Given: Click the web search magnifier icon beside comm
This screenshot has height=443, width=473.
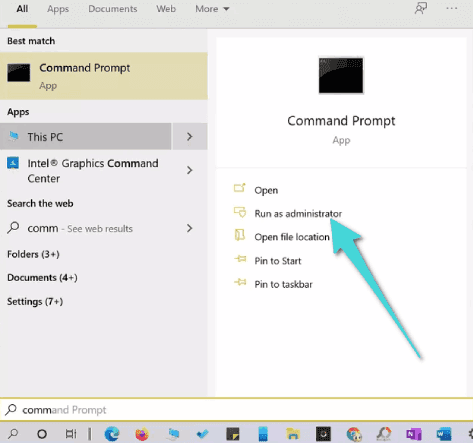Looking at the screenshot, I should coord(13,228).
